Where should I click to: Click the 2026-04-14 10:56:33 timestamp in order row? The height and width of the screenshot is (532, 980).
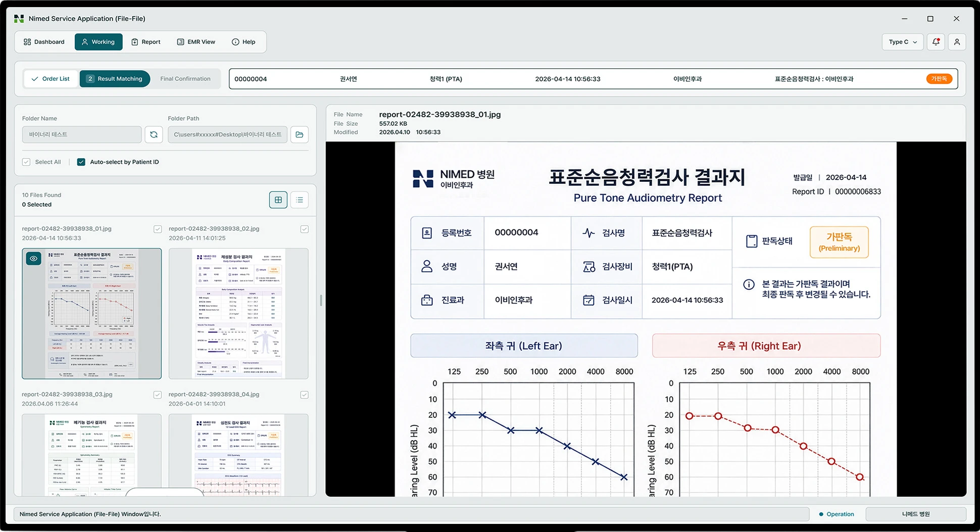tap(568, 79)
